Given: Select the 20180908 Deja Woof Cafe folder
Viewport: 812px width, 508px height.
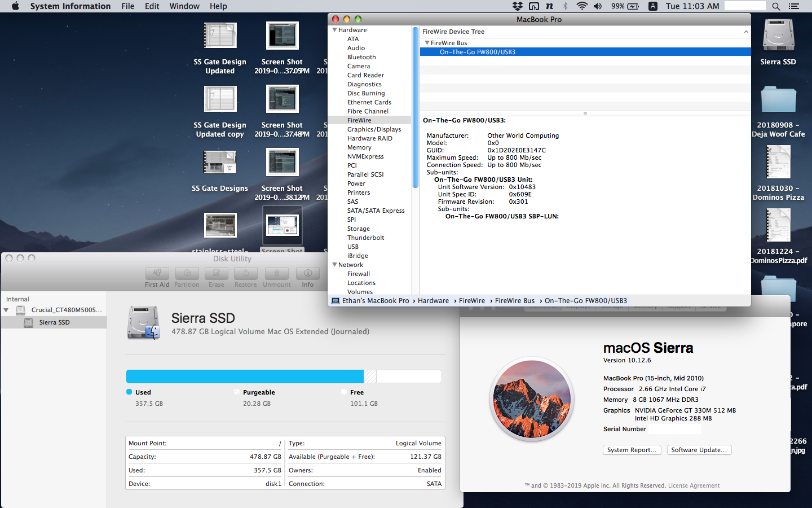Looking at the screenshot, I should 778,99.
